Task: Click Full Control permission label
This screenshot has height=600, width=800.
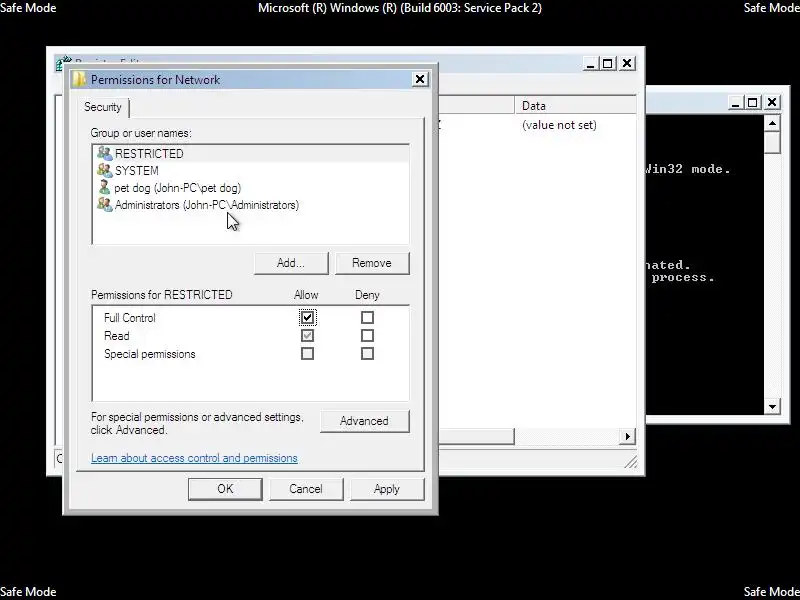Action: [130, 318]
